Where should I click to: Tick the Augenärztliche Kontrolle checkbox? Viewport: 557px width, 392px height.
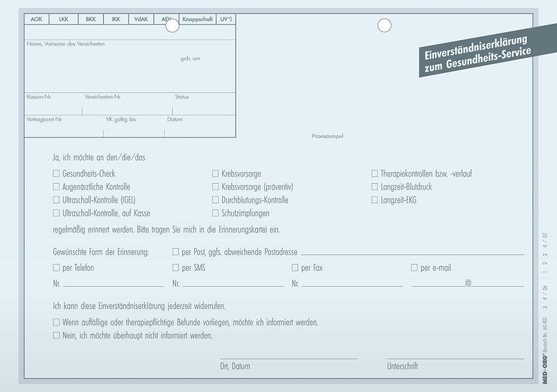(56, 187)
